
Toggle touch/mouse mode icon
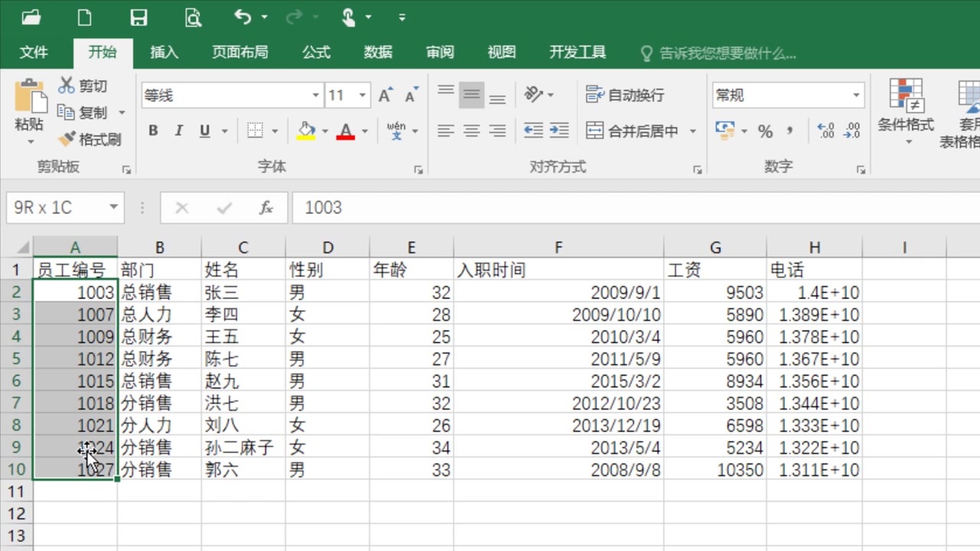point(348,17)
